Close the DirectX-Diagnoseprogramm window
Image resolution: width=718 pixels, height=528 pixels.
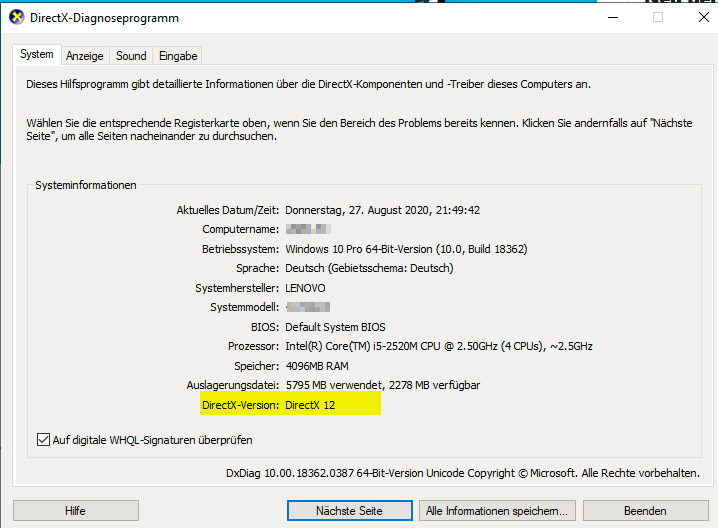tap(704, 17)
